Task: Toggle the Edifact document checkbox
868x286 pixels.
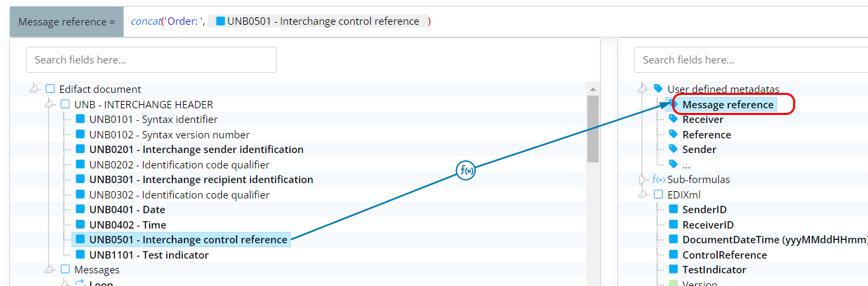Action: click(50, 89)
